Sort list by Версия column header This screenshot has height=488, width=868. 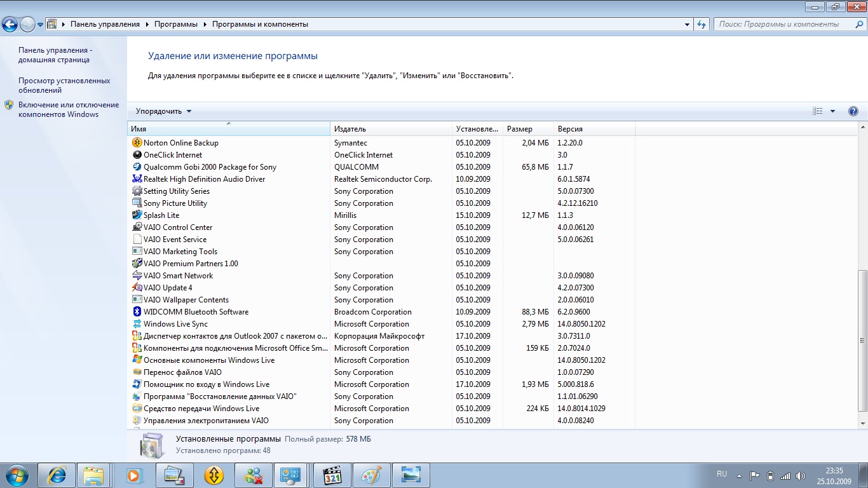[x=594, y=129]
